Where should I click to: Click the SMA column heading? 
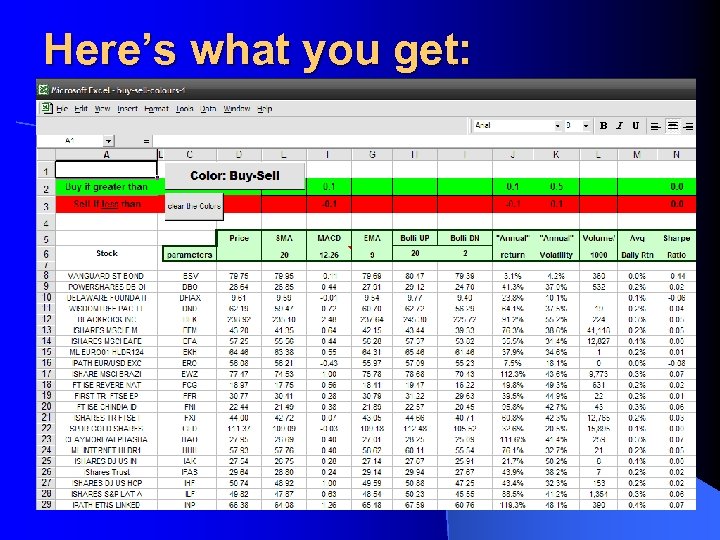pyautogui.click(x=284, y=238)
